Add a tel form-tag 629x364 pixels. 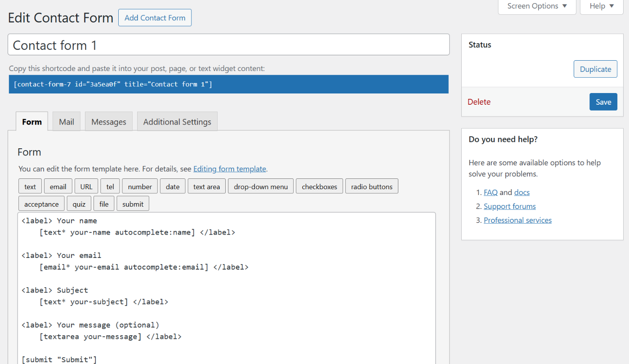pos(110,186)
